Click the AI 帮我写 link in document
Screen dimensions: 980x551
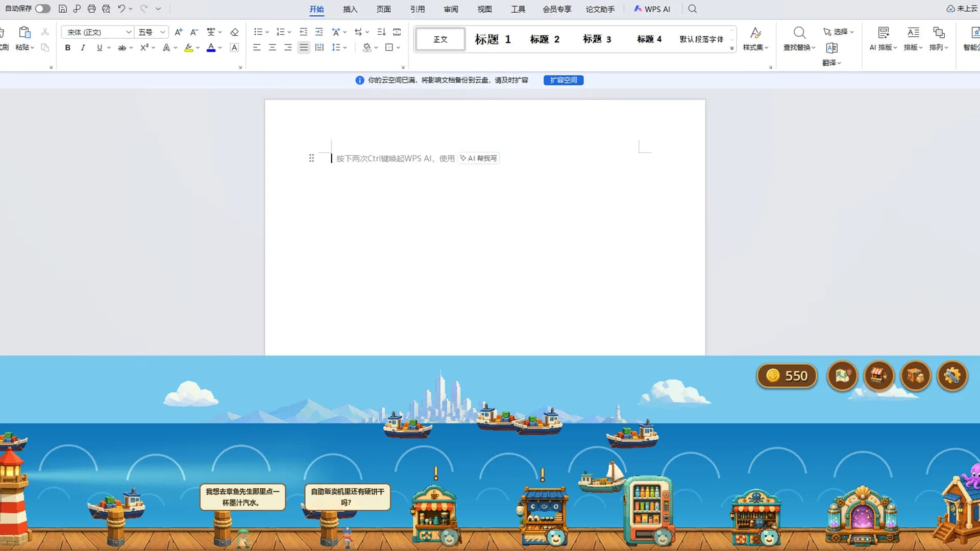tap(478, 158)
